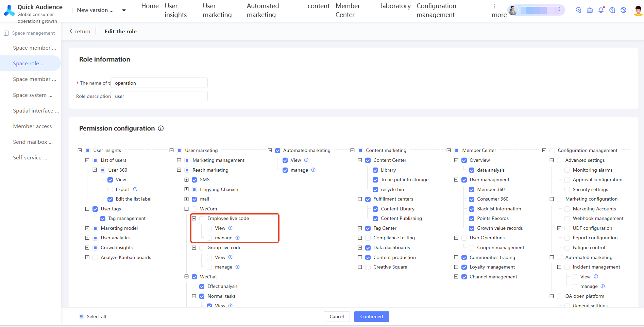Expand the SMS tree node

point(186,179)
